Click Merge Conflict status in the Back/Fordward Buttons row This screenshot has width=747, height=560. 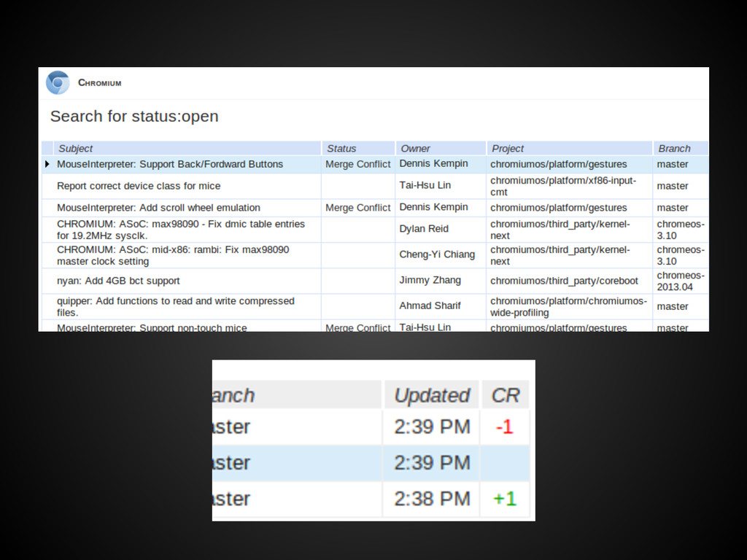click(x=357, y=164)
